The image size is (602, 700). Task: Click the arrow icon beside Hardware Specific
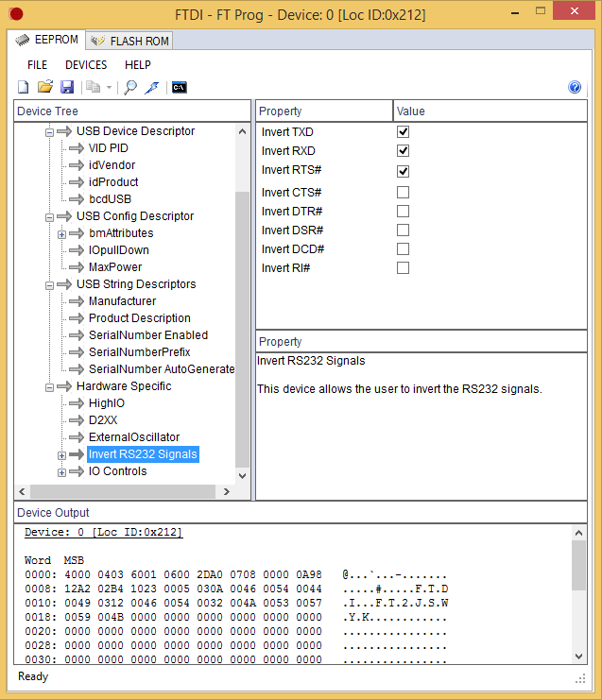[x=64, y=386]
